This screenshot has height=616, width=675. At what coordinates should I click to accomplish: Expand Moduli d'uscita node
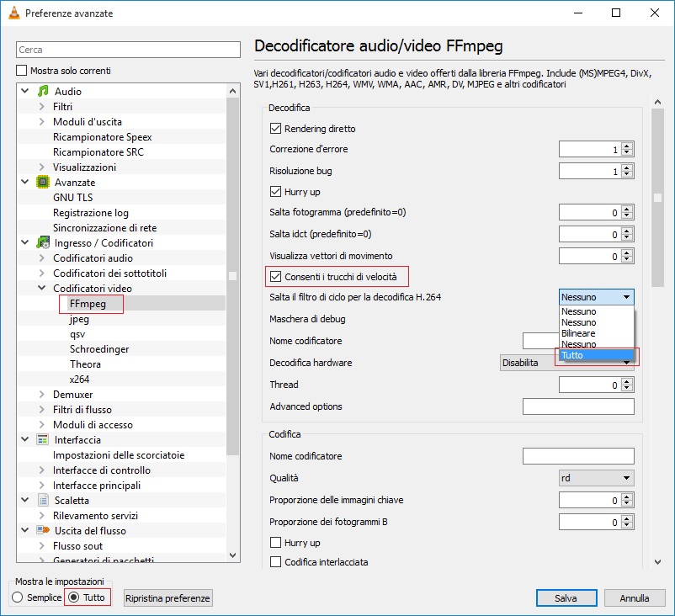42,121
